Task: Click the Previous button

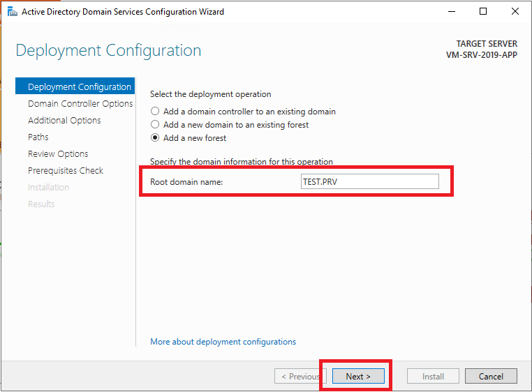Action: (300, 376)
